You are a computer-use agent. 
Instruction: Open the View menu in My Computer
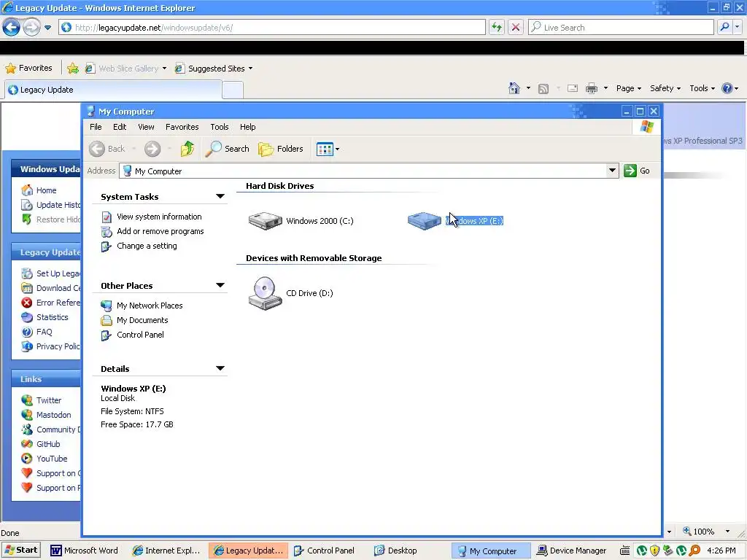tap(146, 127)
